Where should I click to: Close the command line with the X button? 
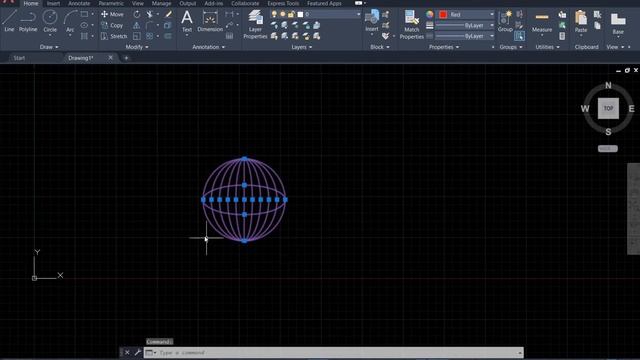(127, 352)
